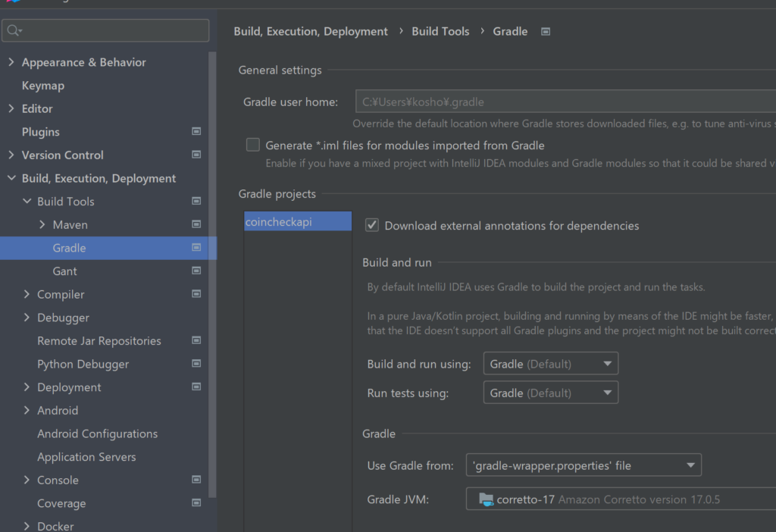Click the corretto-17 JDK folder icon
Screen dimensions: 776x532
click(487, 499)
